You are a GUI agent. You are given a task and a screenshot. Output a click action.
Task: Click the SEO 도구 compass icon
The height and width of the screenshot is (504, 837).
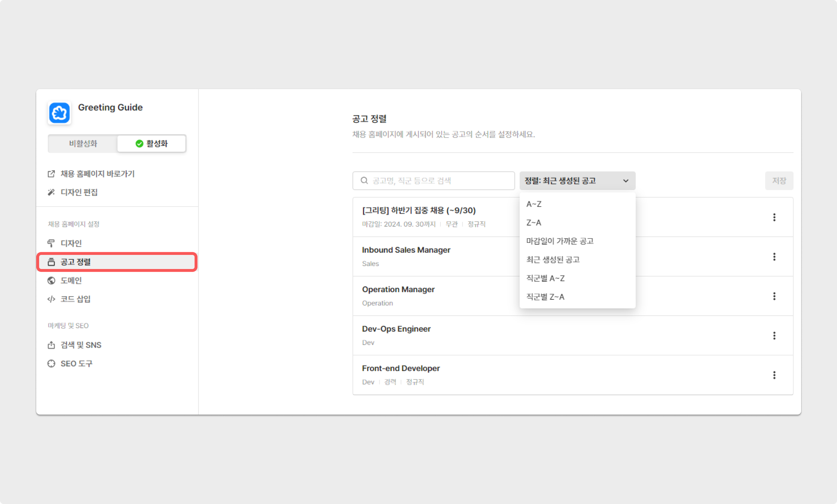tap(51, 364)
